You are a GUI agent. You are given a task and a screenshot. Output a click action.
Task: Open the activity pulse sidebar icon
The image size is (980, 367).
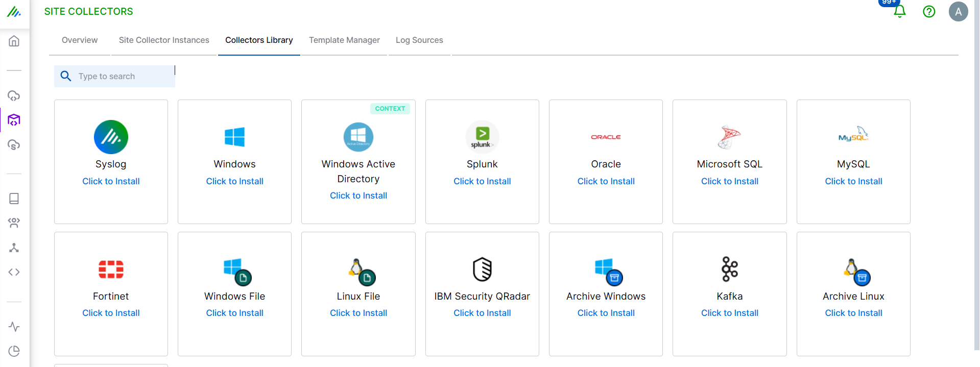(14, 327)
